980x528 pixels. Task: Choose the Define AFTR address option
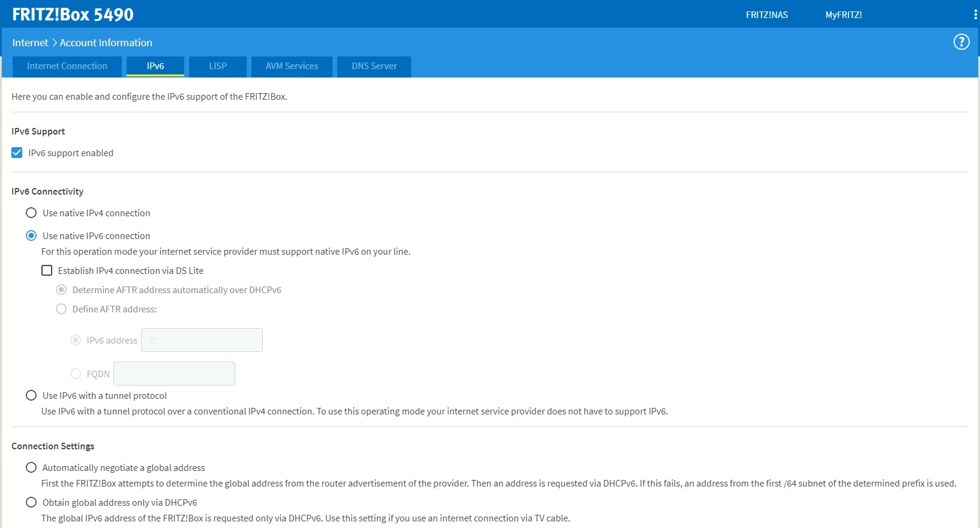coord(61,309)
